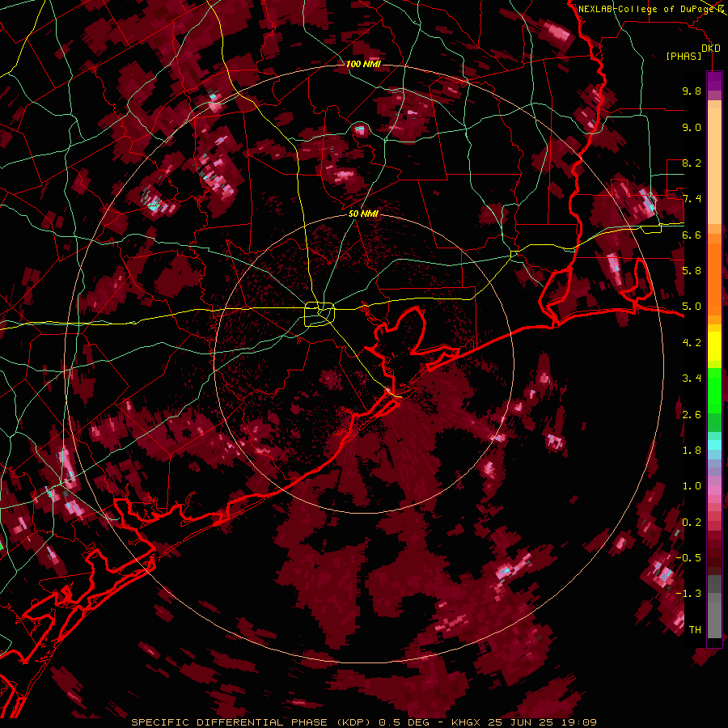Image resolution: width=728 pixels, height=728 pixels.
Task: Click the 9.0 value on the color scale
Action: 692,128
